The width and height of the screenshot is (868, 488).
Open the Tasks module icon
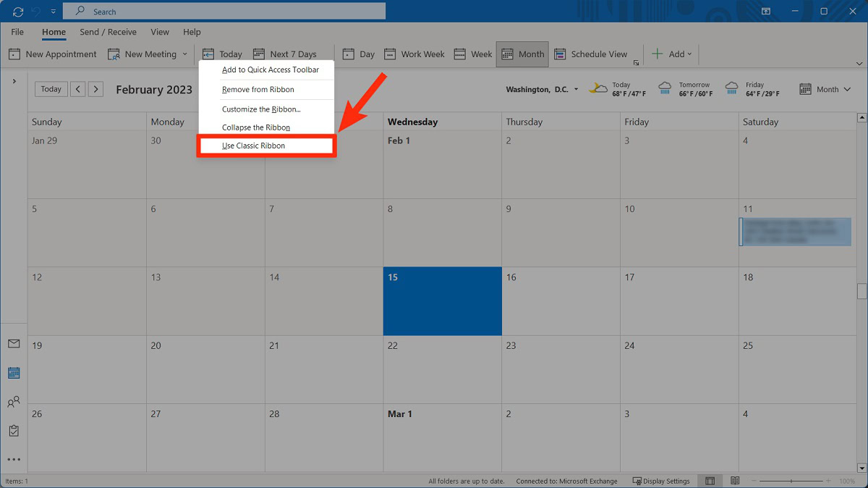point(14,431)
